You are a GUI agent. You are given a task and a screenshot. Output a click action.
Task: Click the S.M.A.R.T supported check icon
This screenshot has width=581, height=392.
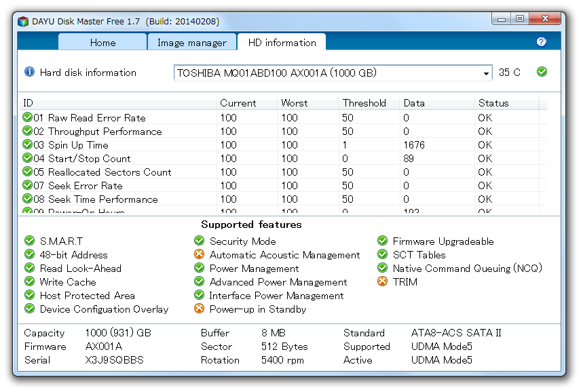tap(29, 241)
